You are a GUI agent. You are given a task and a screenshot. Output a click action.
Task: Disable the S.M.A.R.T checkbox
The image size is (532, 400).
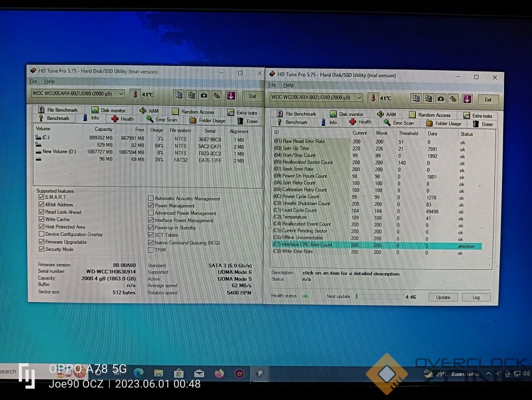pos(42,197)
